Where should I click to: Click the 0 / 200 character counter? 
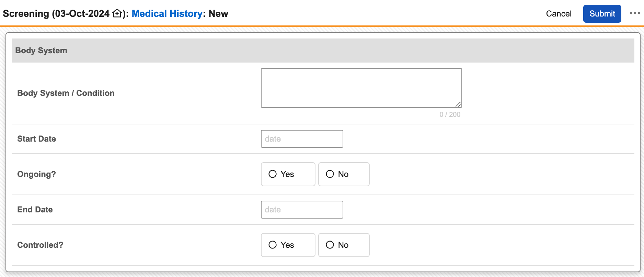tap(450, 114)
